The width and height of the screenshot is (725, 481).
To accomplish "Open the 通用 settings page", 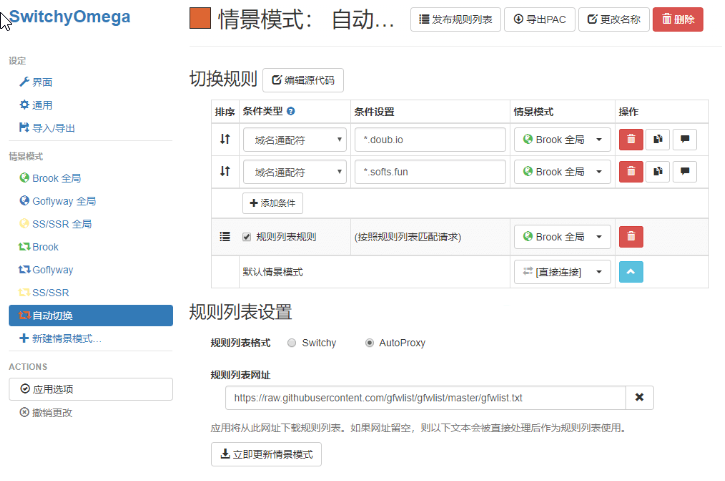I will coord(36,105).
